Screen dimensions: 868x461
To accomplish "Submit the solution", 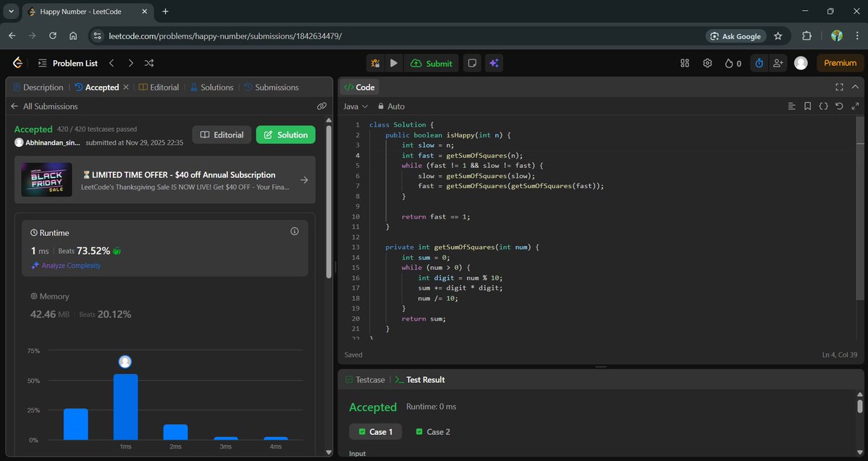I will [431, 63].
